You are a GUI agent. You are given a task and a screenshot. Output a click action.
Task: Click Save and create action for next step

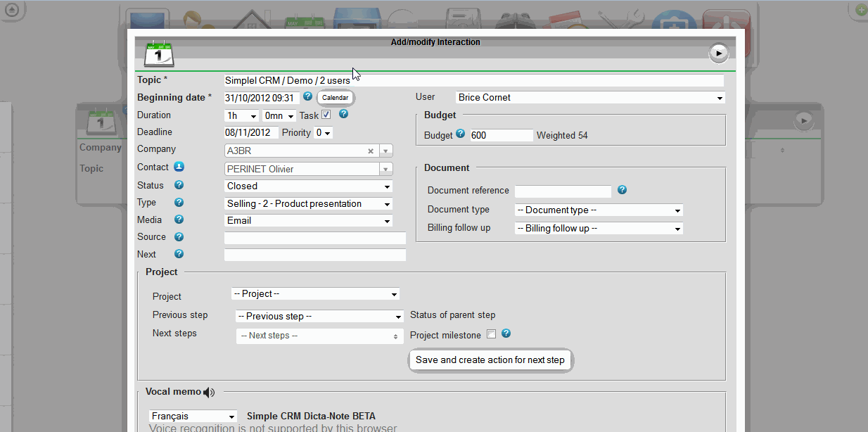pos(490,360)
